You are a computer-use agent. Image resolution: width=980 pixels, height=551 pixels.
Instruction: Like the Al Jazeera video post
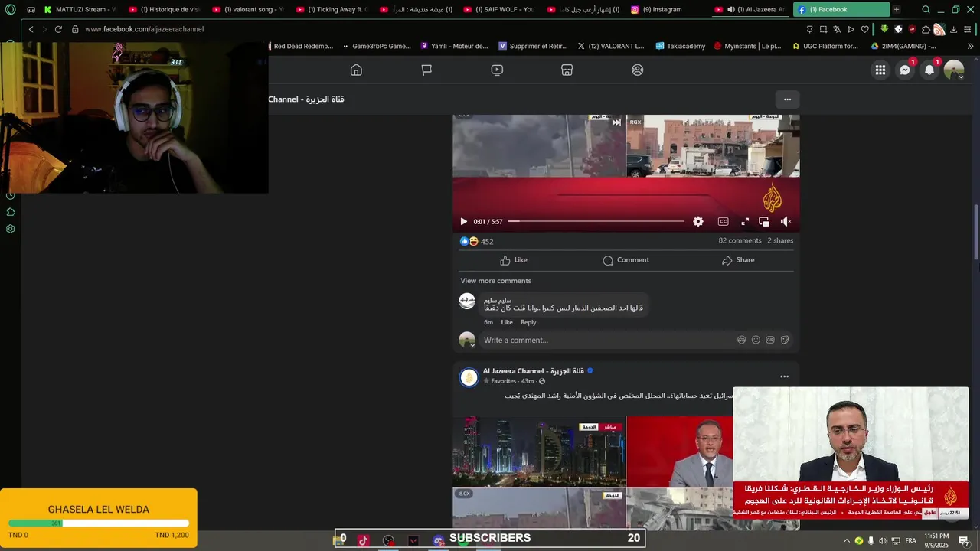click(x=514, y=260)
